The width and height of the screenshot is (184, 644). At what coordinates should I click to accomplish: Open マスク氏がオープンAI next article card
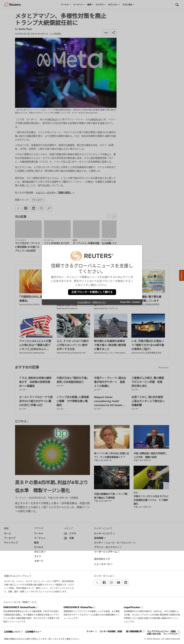coord(28,236)
